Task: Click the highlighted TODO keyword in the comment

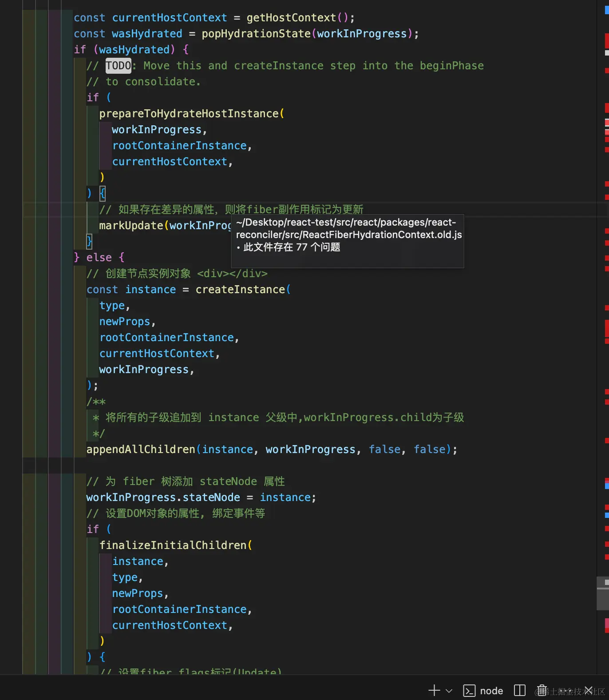Action: [x=119, y=66]
